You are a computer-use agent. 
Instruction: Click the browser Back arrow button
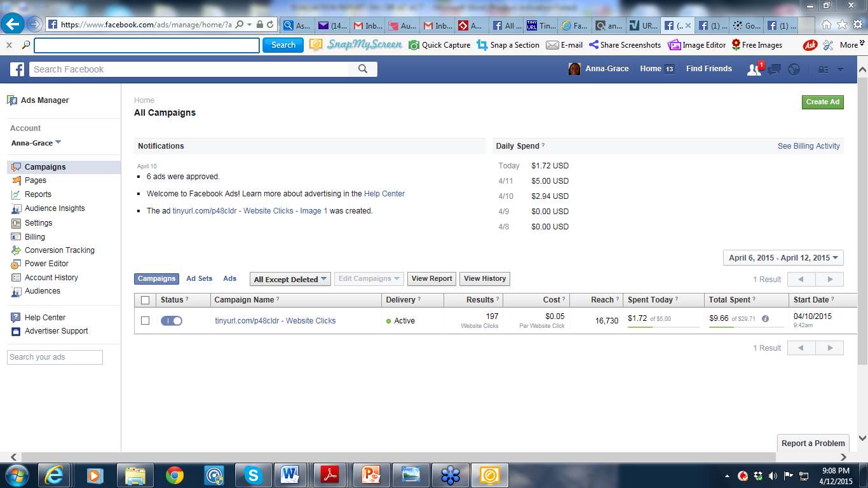[x=13, y=24]
